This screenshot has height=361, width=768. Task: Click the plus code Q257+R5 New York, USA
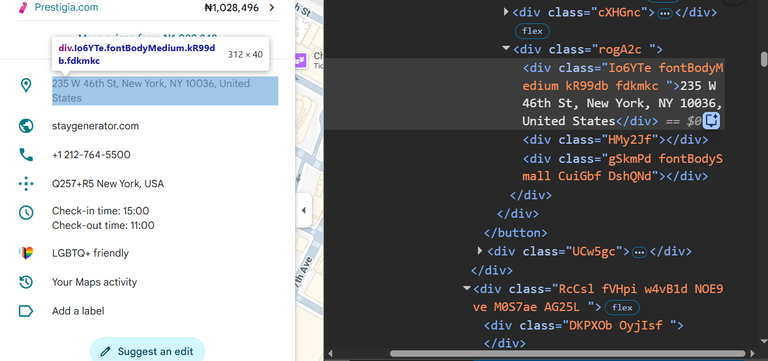click(x=108, y=184)
